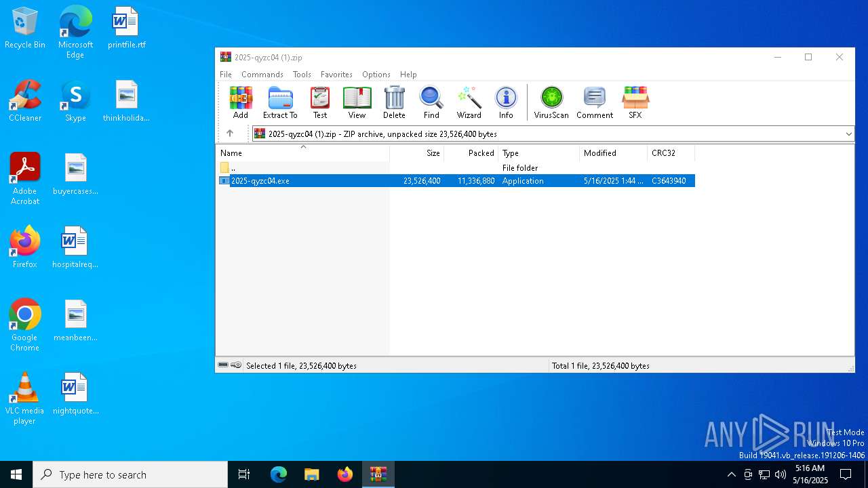Sort by Type column header

(x=538, y=153)
